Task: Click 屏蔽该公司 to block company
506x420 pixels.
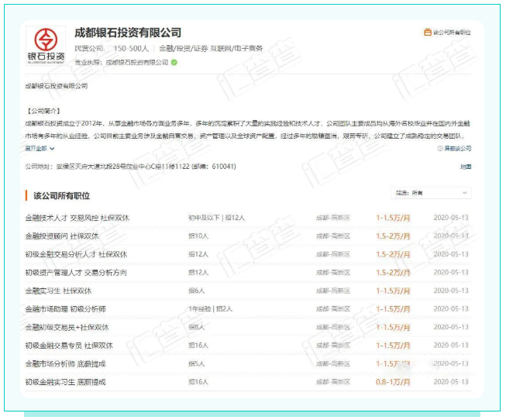Action: click(454, 149)
